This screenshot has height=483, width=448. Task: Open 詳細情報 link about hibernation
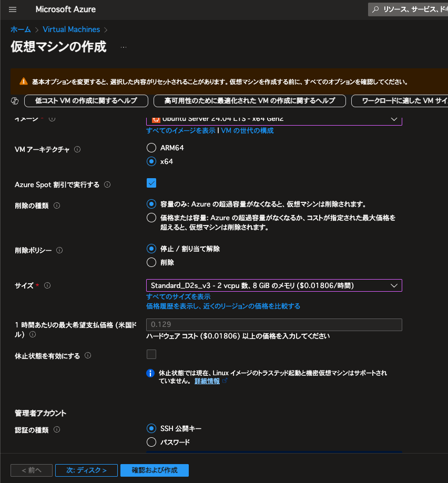(207, 381)
